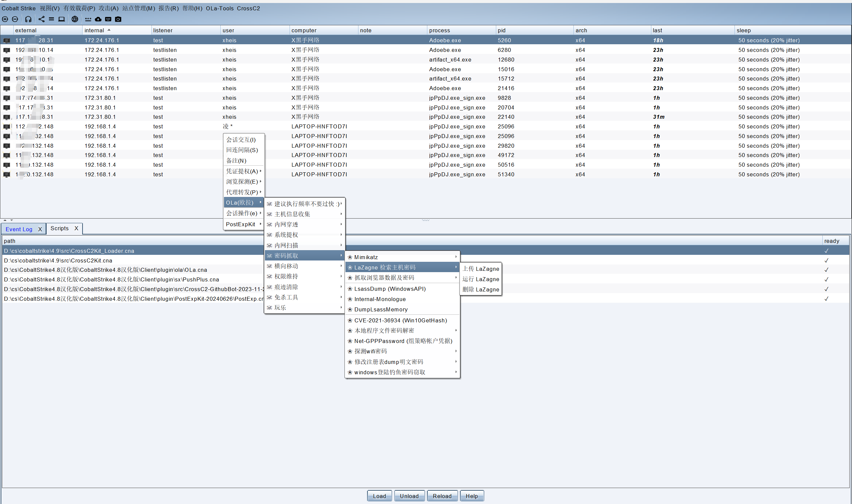Select 会话交互(I) in context menu
The height and width of the screenshot is (504, 852).
[244, 140]
